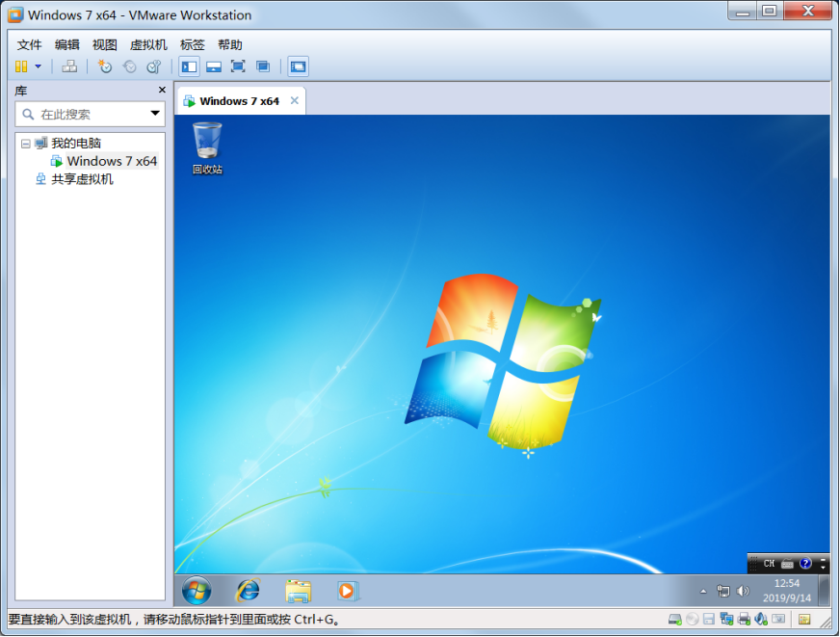
Task: Click the console view icon in toolbar
Action: (298, 66)
